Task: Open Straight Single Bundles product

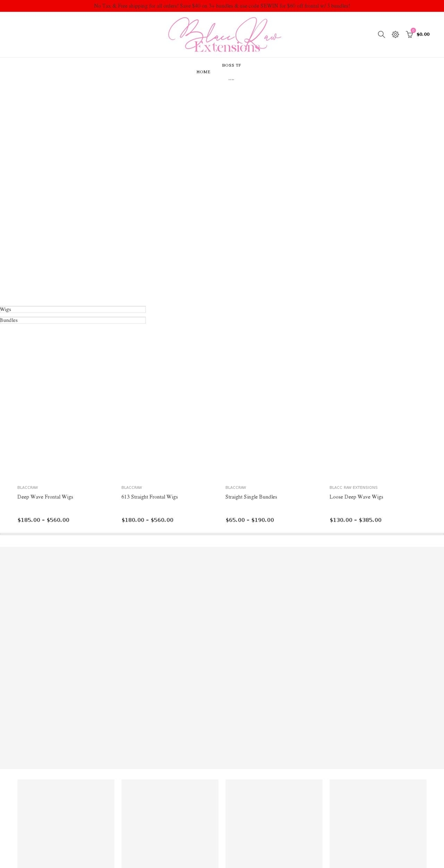Action: coord(251,497)
